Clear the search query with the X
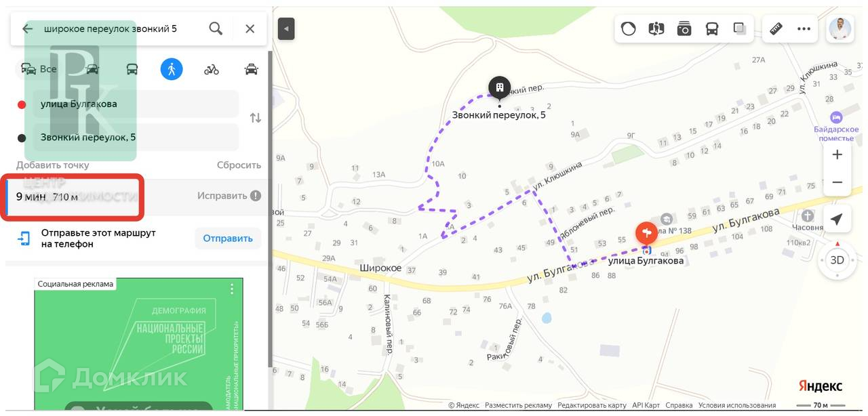The width and height of the screenshot is (868, 416). (250, 28)
